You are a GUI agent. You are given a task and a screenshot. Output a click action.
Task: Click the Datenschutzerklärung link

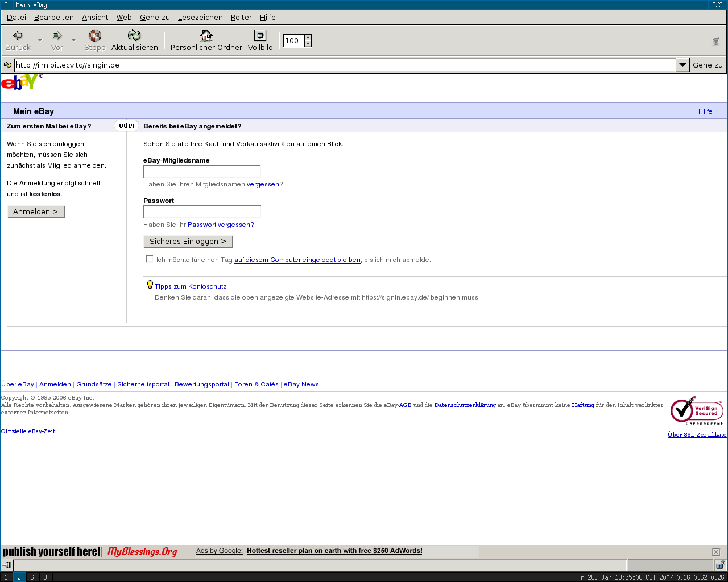point(465,405)
